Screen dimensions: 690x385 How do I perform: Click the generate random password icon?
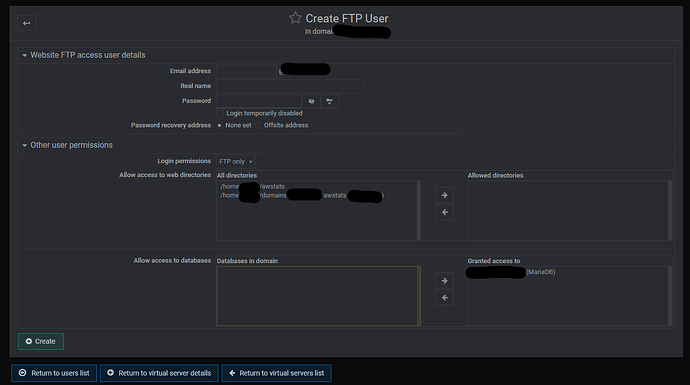coord(330,101)
